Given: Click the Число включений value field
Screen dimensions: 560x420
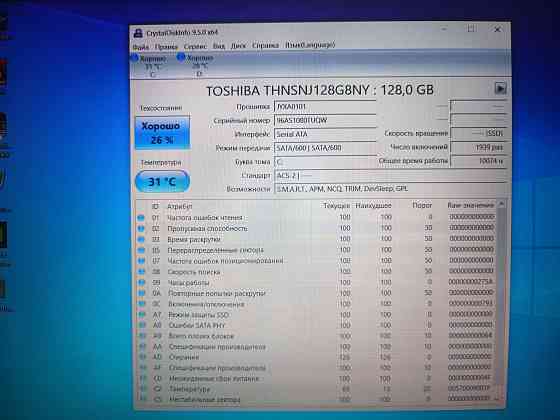Looking at the screenshot, I should click(479, 147).
